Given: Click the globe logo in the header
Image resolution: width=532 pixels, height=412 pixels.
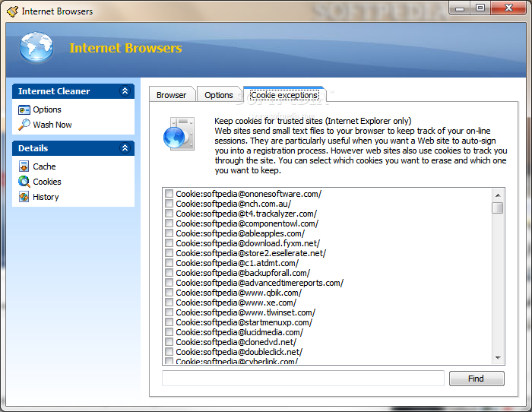Looking at the screenshot, I should (x=36, y=48).
